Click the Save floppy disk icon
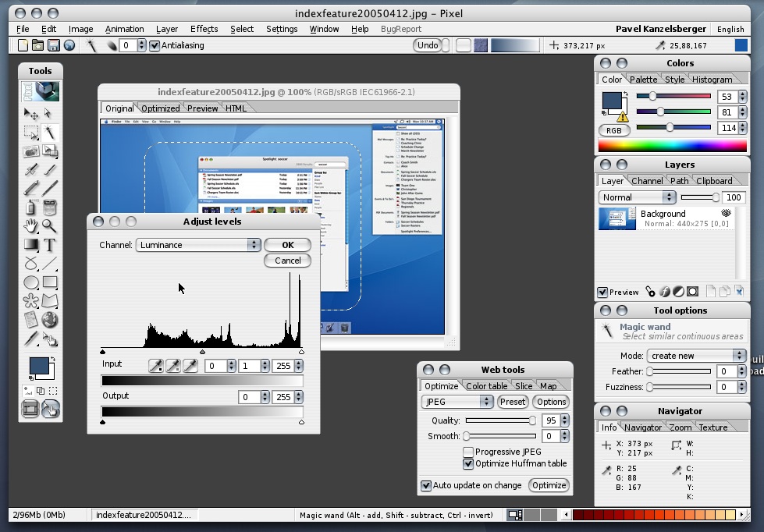 pyautogui.click(x=55, y=45)
